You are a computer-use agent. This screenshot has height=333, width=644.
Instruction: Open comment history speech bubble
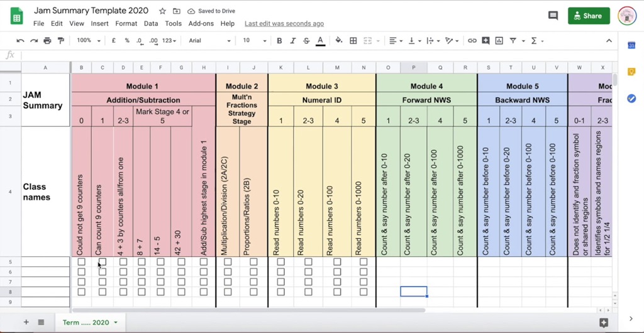pyautogui.click(x=553, y=16)
